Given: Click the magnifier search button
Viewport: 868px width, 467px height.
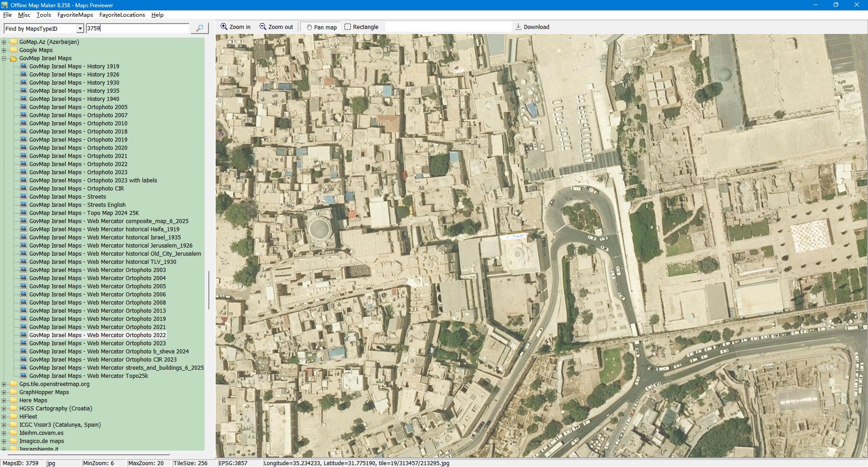Looking at the screenshot, I should [199, 29].
